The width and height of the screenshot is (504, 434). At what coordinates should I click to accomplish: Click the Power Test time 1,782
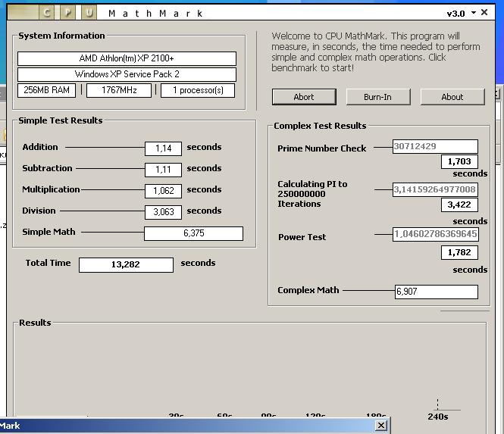pyautogui.click(x=459, y=252)
